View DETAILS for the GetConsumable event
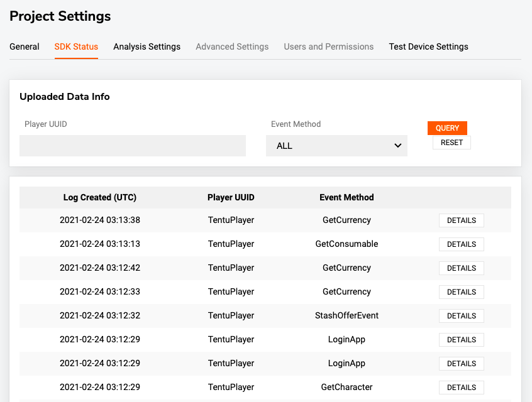This screenshot has width=532, height=402. click(x=462, y=244)
